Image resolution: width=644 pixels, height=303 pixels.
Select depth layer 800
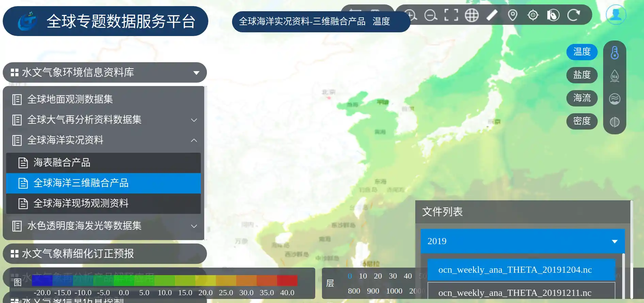tap(354, 291)
